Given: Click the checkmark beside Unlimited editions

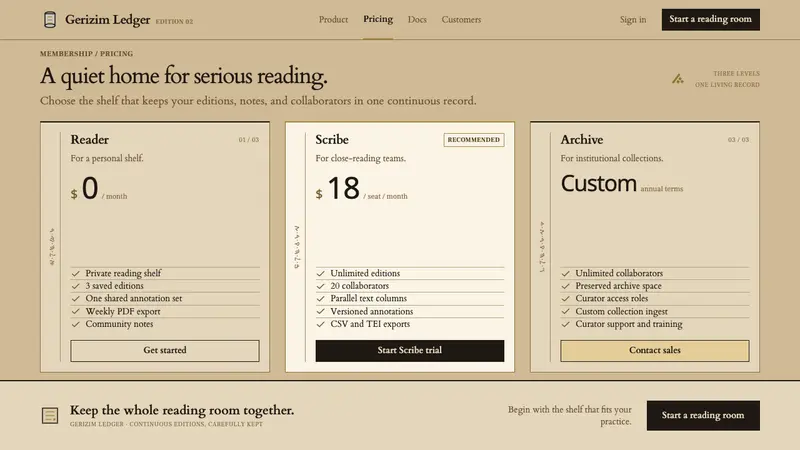Looking at the screenshot, I should pos(320,273).
